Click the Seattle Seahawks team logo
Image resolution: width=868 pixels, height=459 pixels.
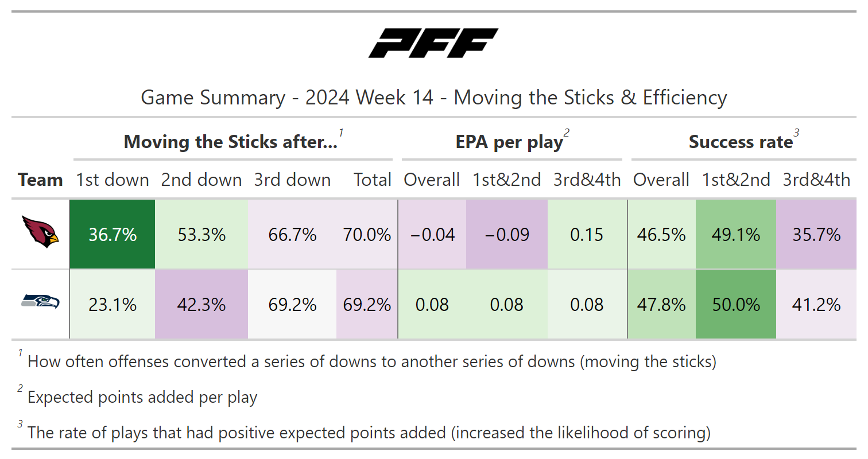click(40, 301)
